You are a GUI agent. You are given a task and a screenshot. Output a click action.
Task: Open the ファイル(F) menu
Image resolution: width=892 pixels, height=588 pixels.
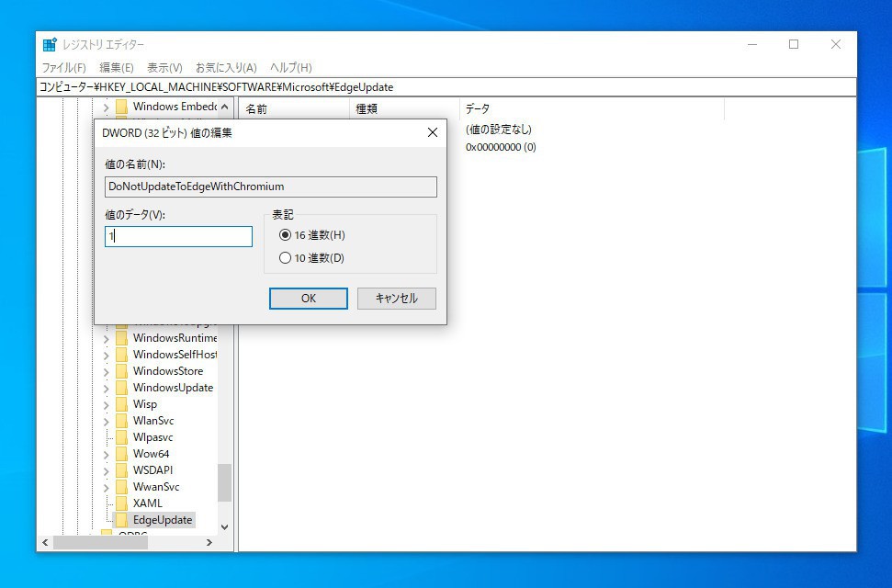coord(63,68)
